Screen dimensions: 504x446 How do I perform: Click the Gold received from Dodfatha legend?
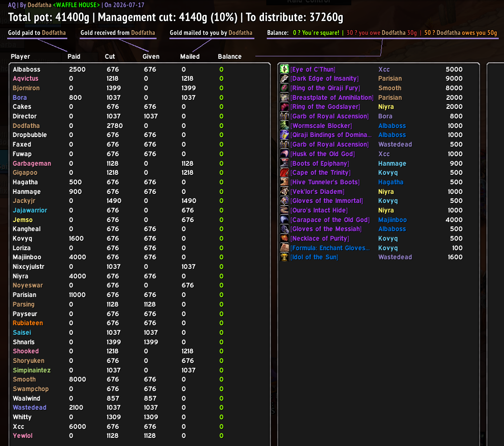(x=117, y=33)
